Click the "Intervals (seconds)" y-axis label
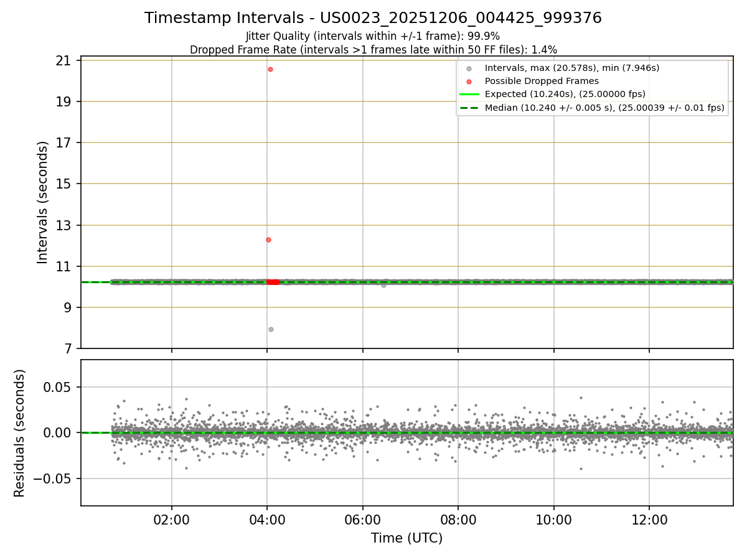 point(42,202)
